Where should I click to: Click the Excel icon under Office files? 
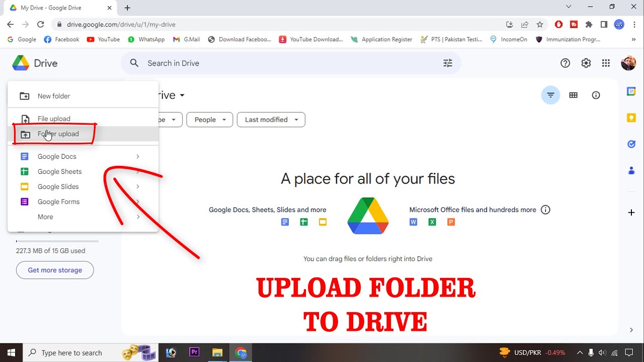[432, 222]
